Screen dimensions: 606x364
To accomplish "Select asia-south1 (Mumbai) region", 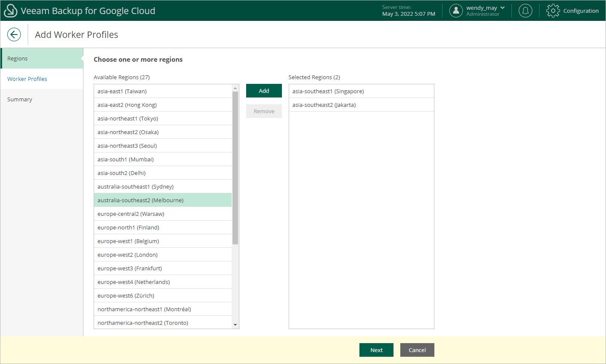I will [163, 159].
